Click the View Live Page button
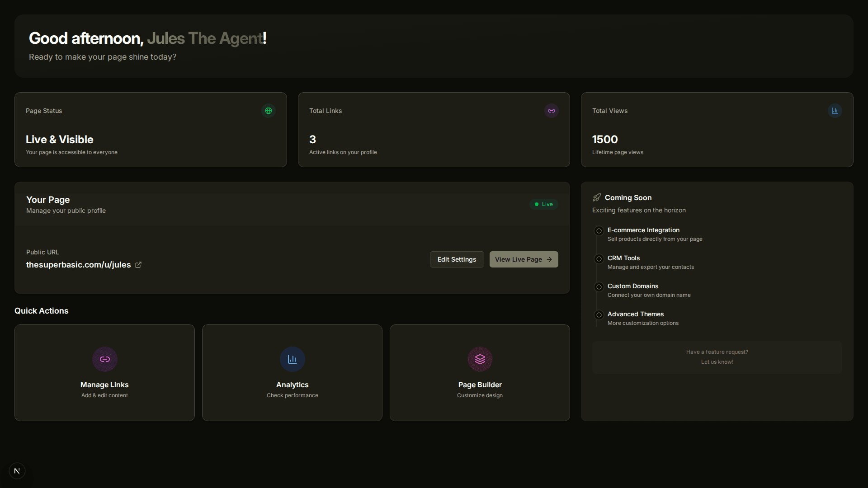Screen dimensions: 868x488 click(x=524, y=259)
